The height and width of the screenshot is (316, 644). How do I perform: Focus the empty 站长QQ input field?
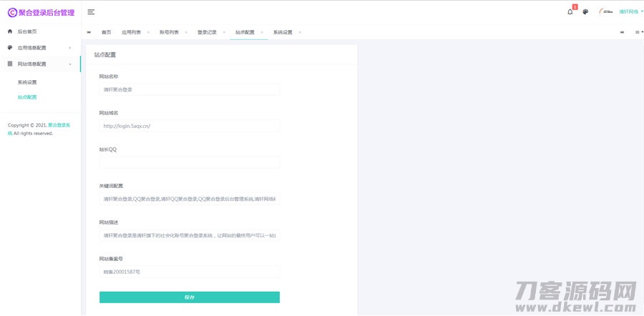(x=189, y=162)
